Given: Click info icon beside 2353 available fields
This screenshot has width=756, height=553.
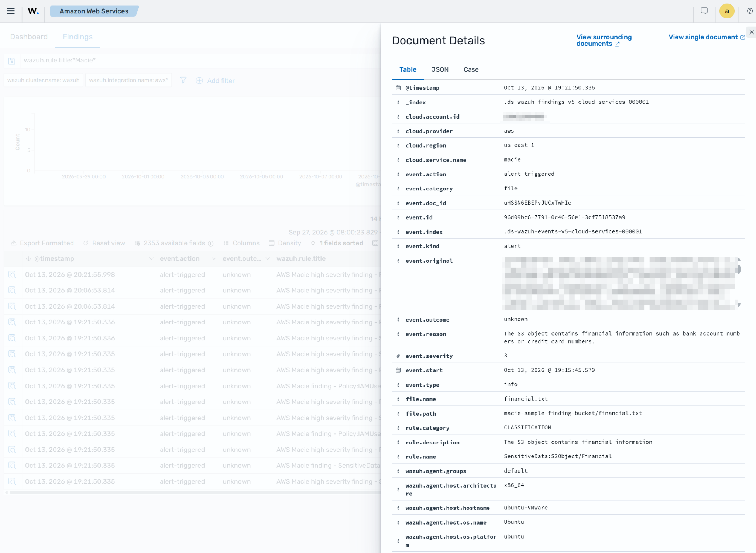Looking at the screenshot, I should coord(211,244).
